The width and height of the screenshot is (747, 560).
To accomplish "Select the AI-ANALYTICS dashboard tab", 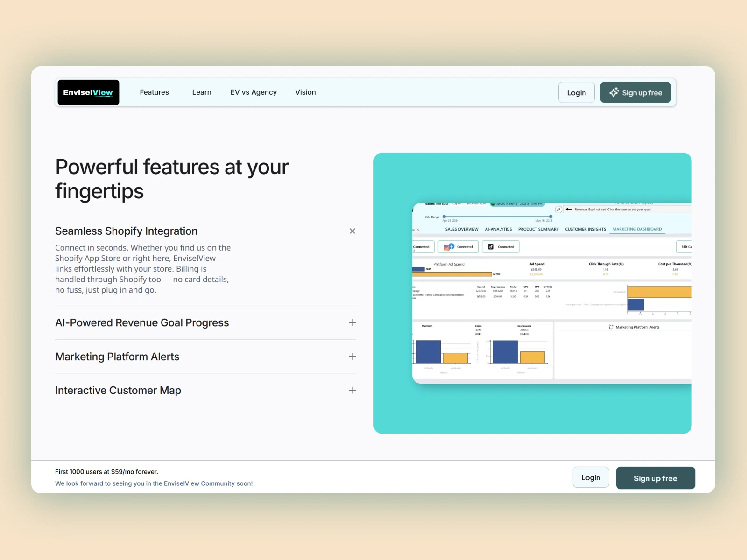I will (498, 229).
